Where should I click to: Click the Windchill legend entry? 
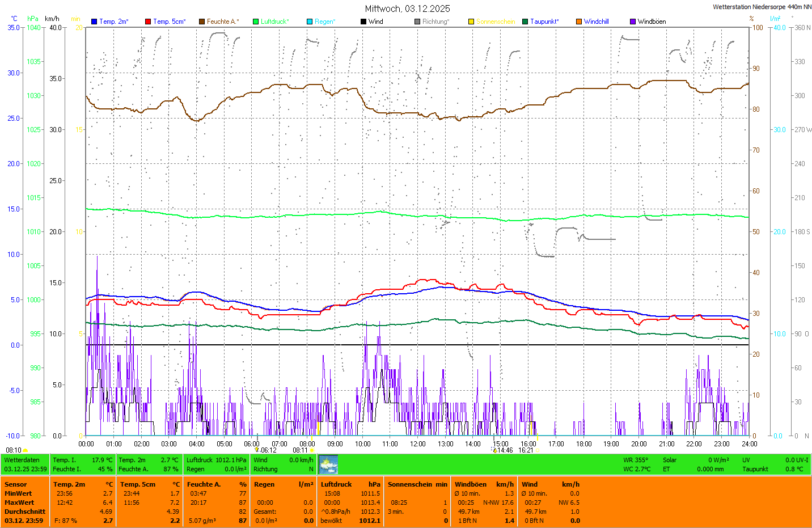596,22
